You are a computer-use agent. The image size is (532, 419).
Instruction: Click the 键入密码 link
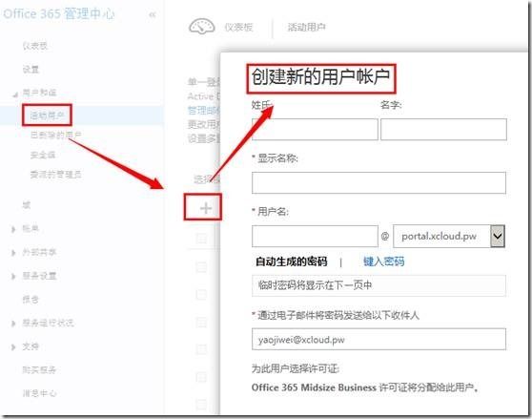click(383, 262)
